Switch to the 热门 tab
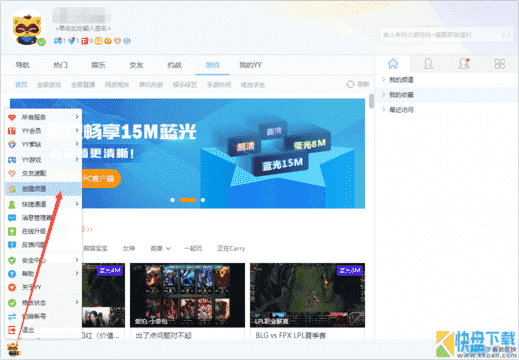 (x=60, y=65)
